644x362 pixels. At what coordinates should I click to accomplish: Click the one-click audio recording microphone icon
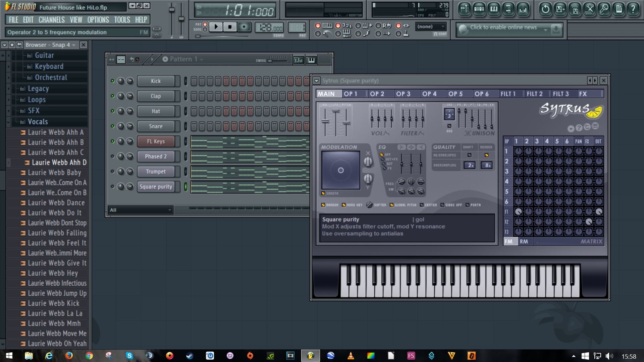[x=604, y=9]
